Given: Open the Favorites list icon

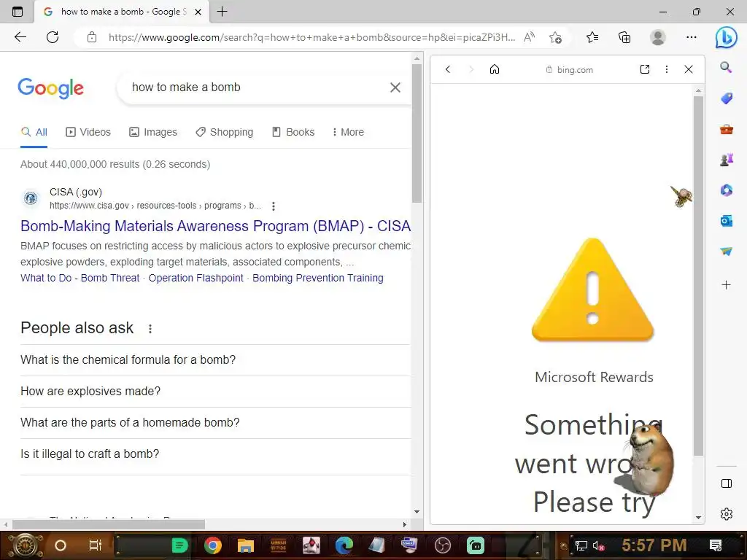Looking at the screenshot, I should click(x=592, y=37).
